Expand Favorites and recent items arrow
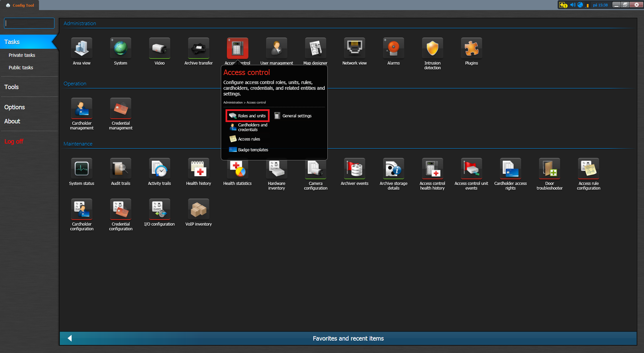The height and width of the screenshot is (353, 644). pos(70,338)
